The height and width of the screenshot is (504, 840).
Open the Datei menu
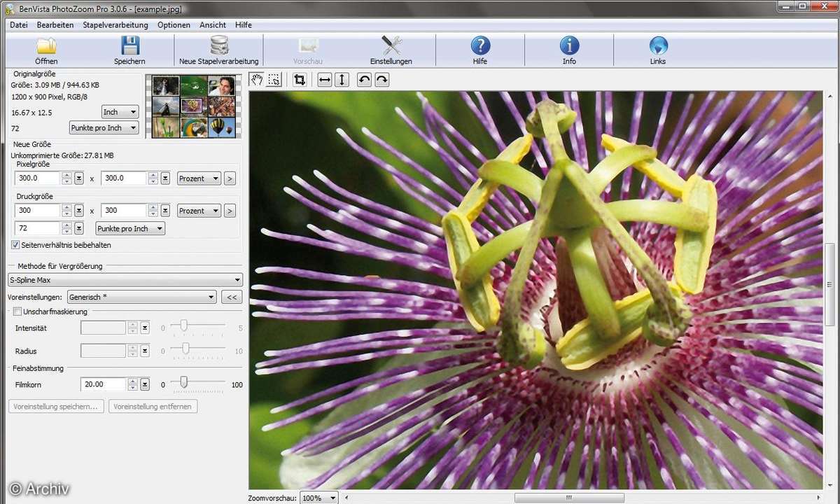click(19, 24)
